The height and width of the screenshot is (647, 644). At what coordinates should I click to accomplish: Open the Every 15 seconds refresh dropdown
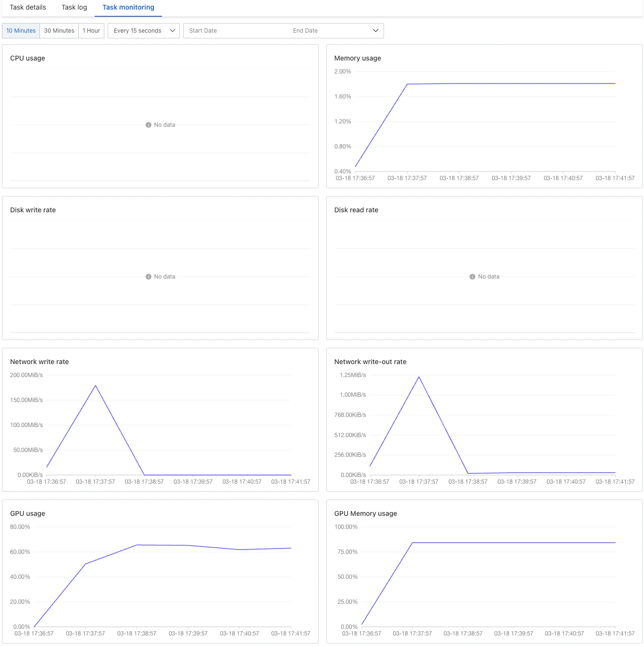click(144, 31)
